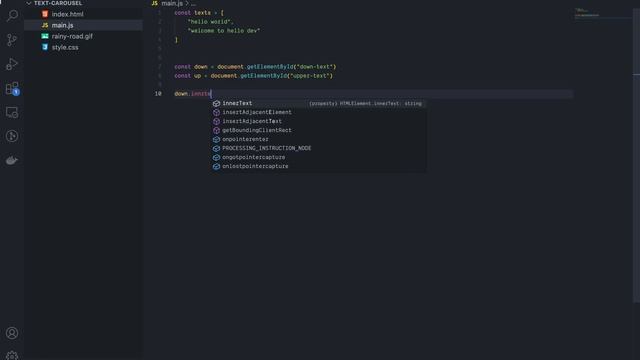Choose onpointerenter suggestion
Screen dimensions: 640x360
[319, 140]
